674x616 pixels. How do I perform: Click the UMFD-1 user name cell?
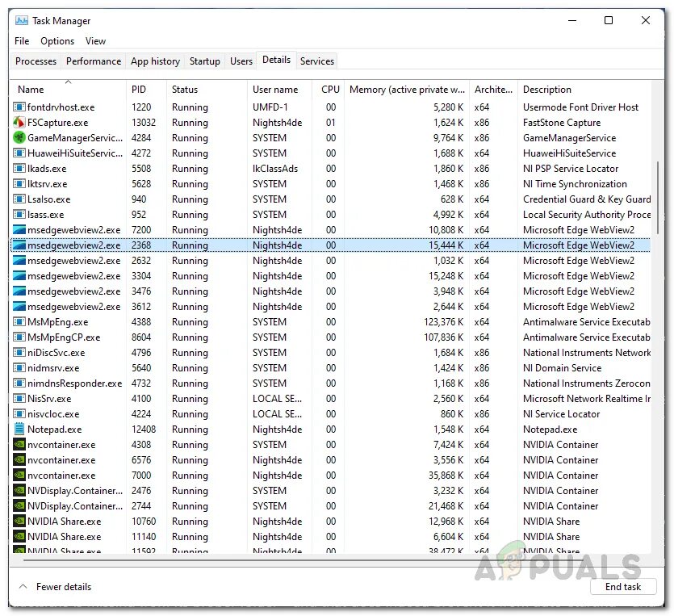point(270,107)
